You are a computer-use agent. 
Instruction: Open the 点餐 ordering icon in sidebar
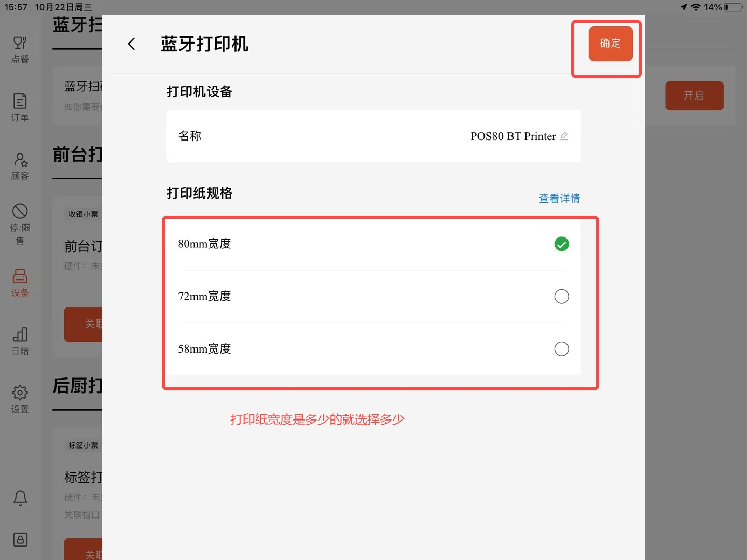coord(20,50)
